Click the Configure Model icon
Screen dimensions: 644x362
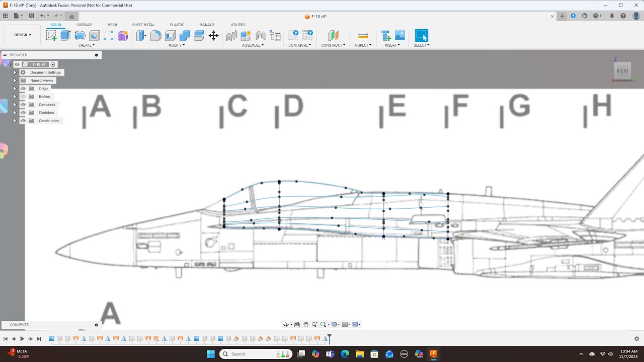[293, 35]
